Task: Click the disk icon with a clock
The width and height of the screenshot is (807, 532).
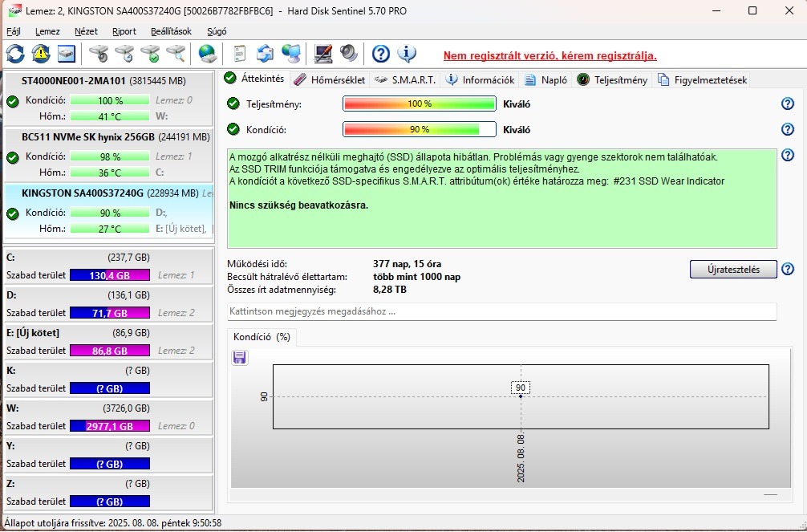Action: coord(124,54)
